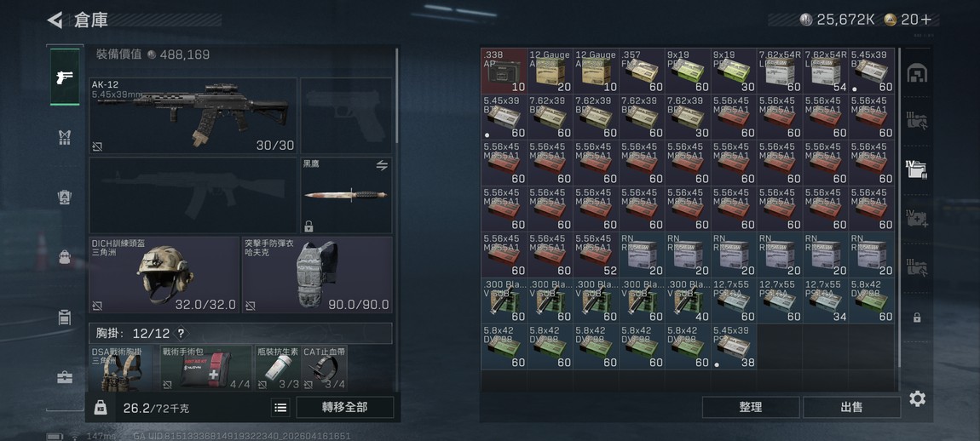Select the DICH訓練頭盔 helmet slot
The width and height of the screenshot is (980, 441).
164,274
